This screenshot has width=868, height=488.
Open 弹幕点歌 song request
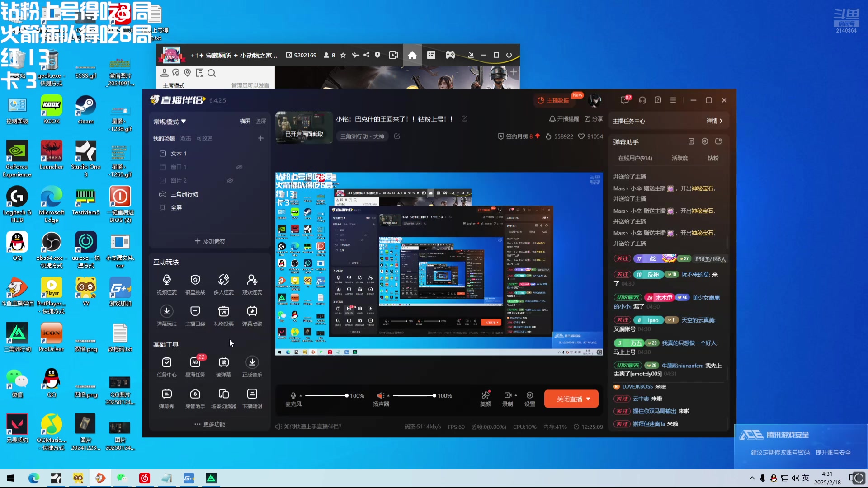click(x=252, y=316)
